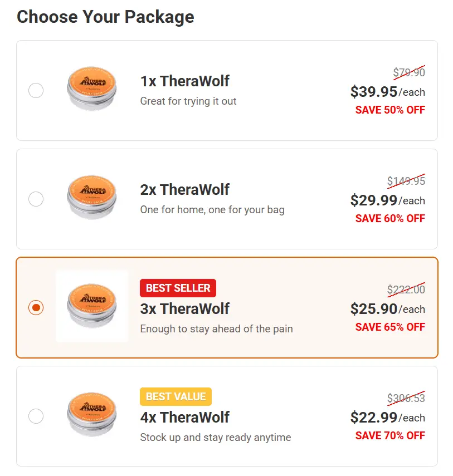The image size is (453, 476).
Task: Click the 2x TheraWolf package title
Action: [184, 189]
